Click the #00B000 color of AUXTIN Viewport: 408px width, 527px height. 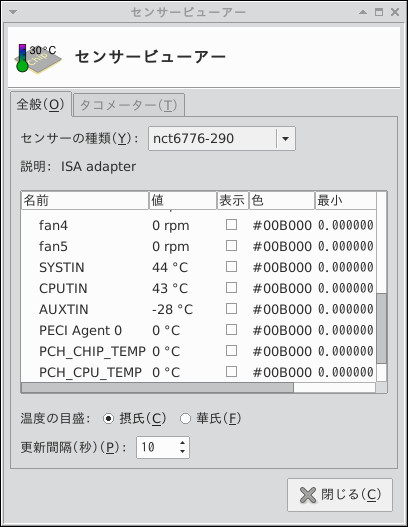[282, 310]
